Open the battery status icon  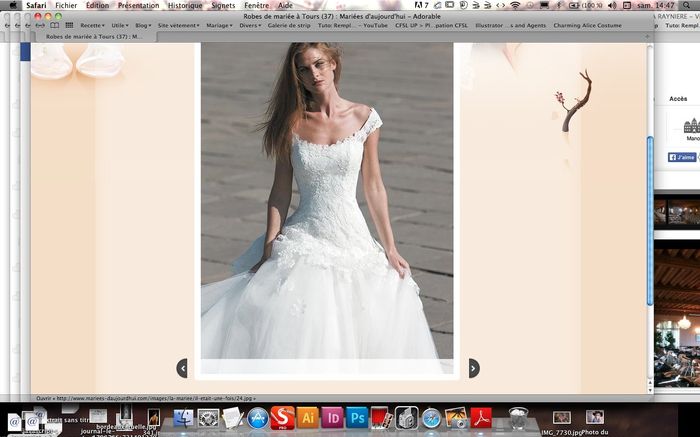[x=573, y=5]
